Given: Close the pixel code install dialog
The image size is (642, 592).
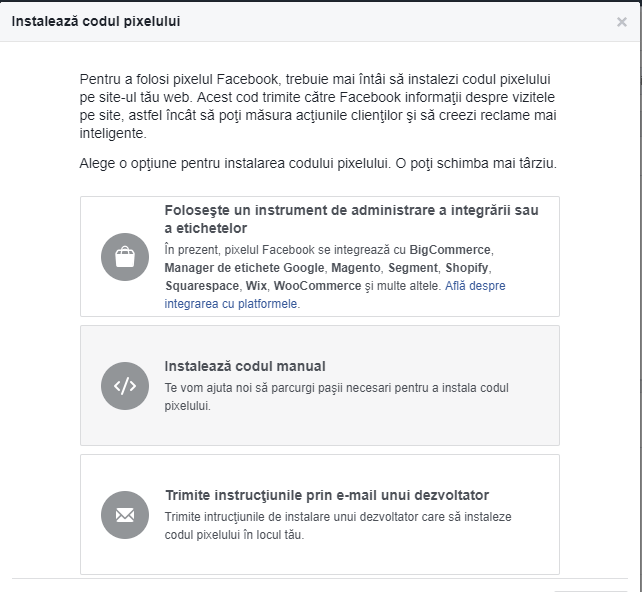Looking at the screenshot, I should pos(622,22).
